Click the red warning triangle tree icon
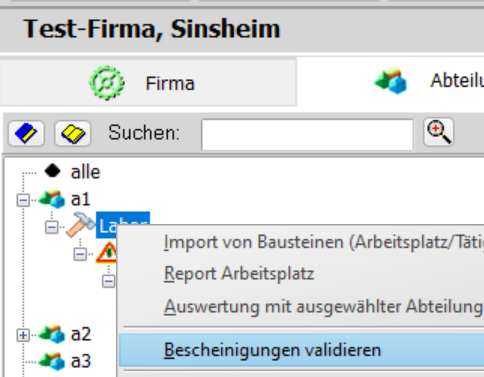The image size is (484, 377). (x=107, y=253)
